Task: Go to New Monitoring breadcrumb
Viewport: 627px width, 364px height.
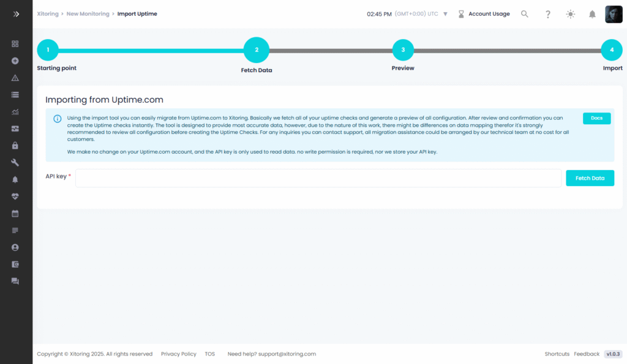Action: click(x=88, y=14)
